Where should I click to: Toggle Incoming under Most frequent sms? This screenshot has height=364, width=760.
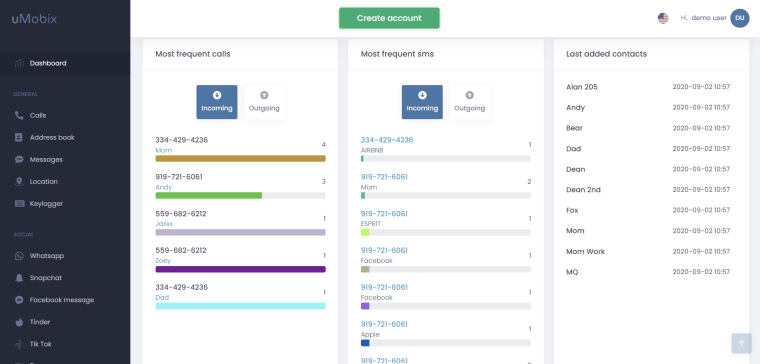click(422, 102)
